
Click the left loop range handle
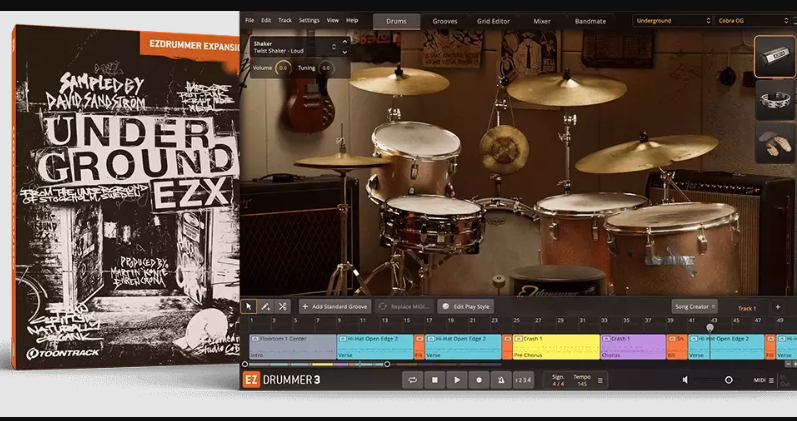[x=245, y=364]
